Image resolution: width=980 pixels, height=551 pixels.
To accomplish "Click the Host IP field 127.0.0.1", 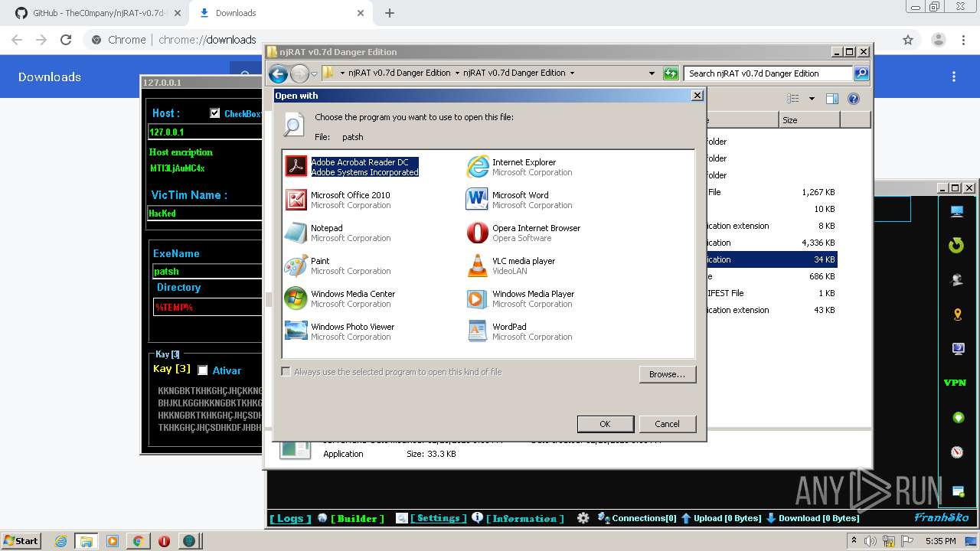I will 204,132.
